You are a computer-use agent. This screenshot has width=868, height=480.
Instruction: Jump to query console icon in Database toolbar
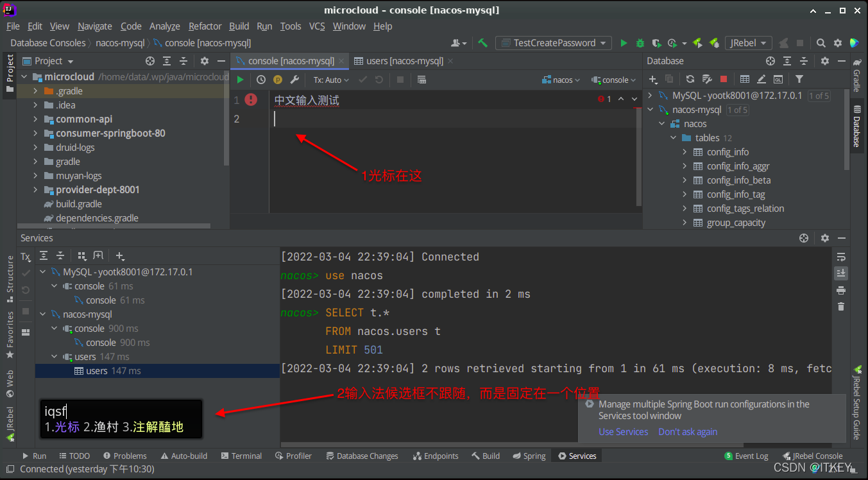pyautogui.click(x=778, y=79)
